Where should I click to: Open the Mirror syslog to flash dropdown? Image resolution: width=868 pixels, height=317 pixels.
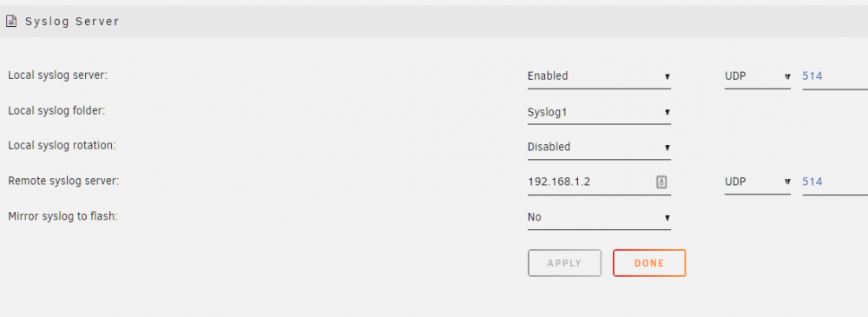599,217
